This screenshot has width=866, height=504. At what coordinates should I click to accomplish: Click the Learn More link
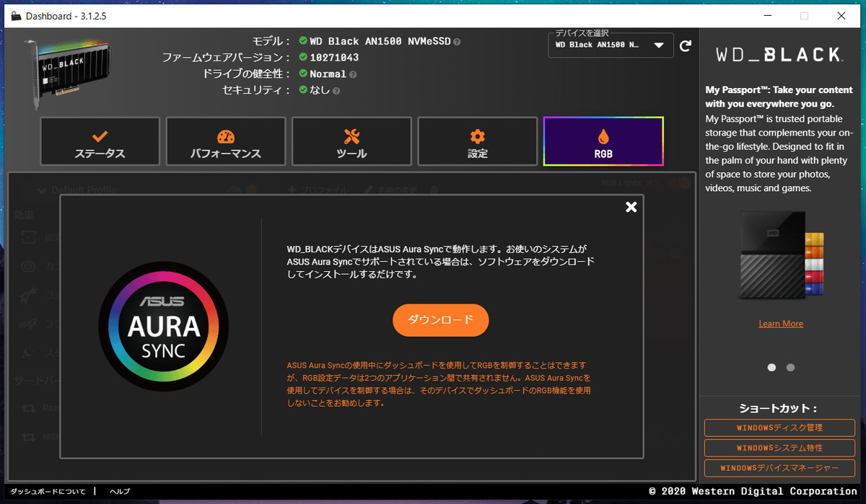tap(781, 324)
